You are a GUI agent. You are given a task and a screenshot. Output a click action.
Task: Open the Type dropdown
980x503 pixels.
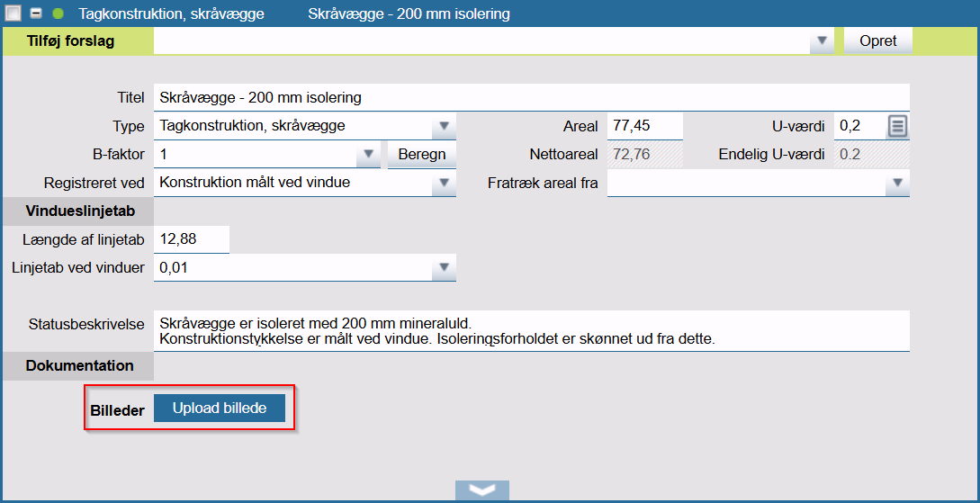click(x=444, y=127)
